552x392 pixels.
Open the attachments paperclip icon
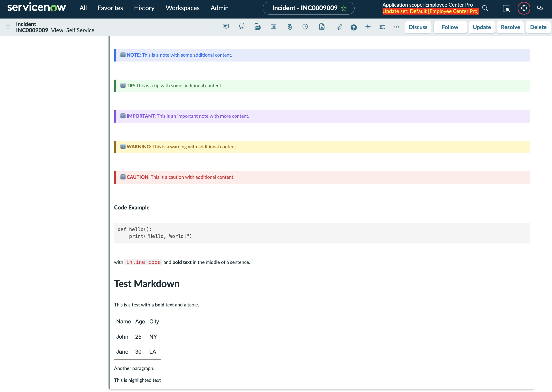[x=339, y=27]
